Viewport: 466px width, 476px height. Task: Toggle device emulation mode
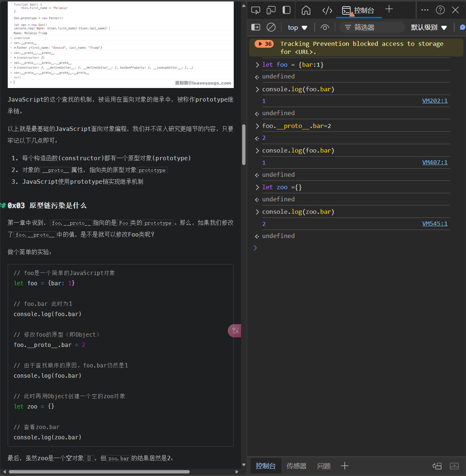[x=271, y=10]
